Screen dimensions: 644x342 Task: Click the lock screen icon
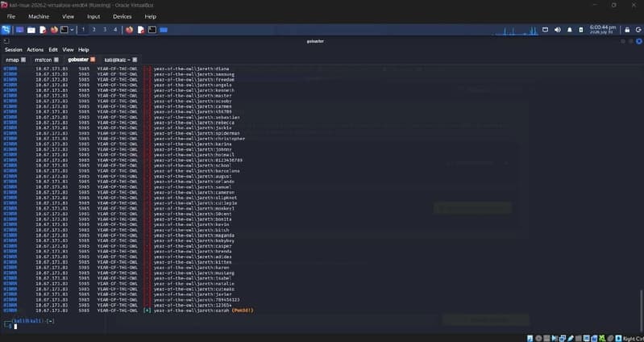[627, 30]
